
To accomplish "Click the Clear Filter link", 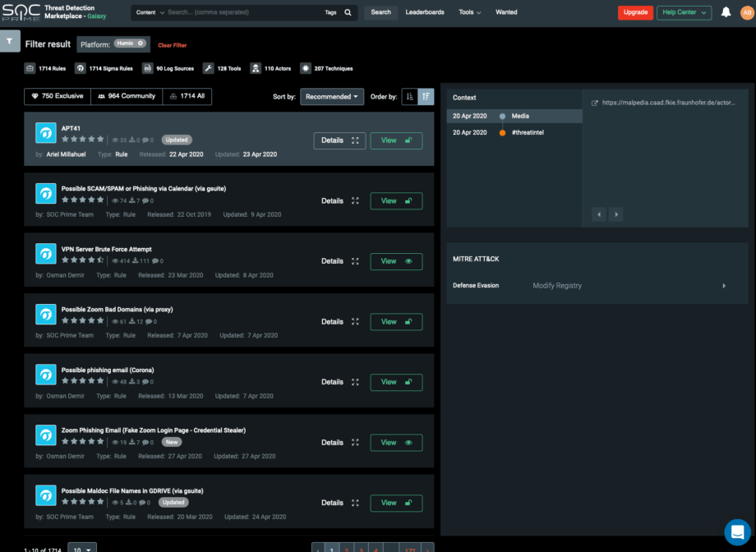I will coord(172,45).
